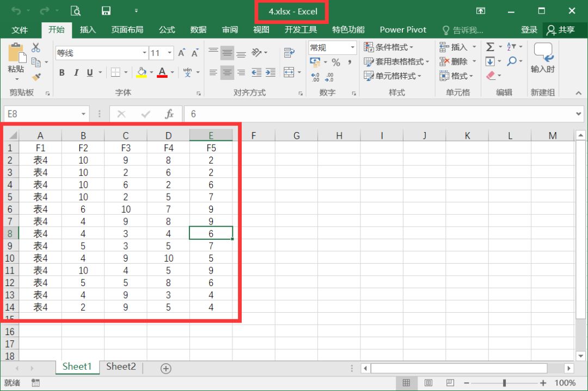
Task: Click Increase Decimal icon
Action: pos(315,77)
